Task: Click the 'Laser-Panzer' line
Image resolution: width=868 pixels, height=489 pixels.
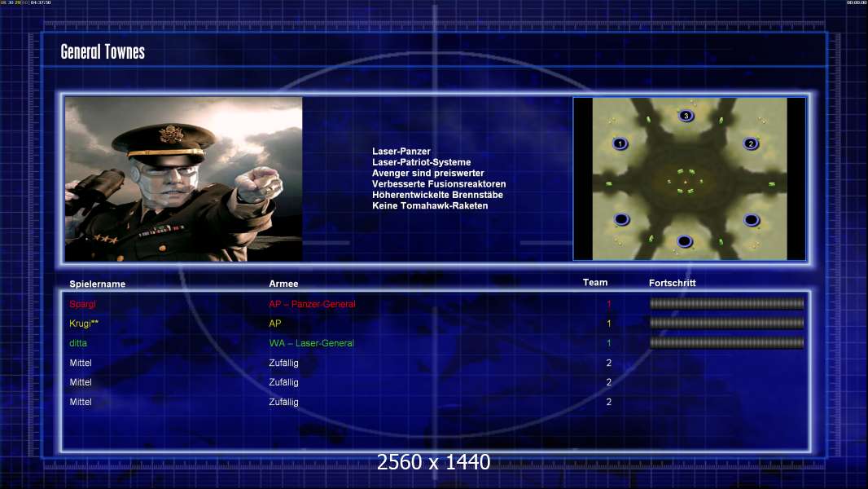Action: 401,152
